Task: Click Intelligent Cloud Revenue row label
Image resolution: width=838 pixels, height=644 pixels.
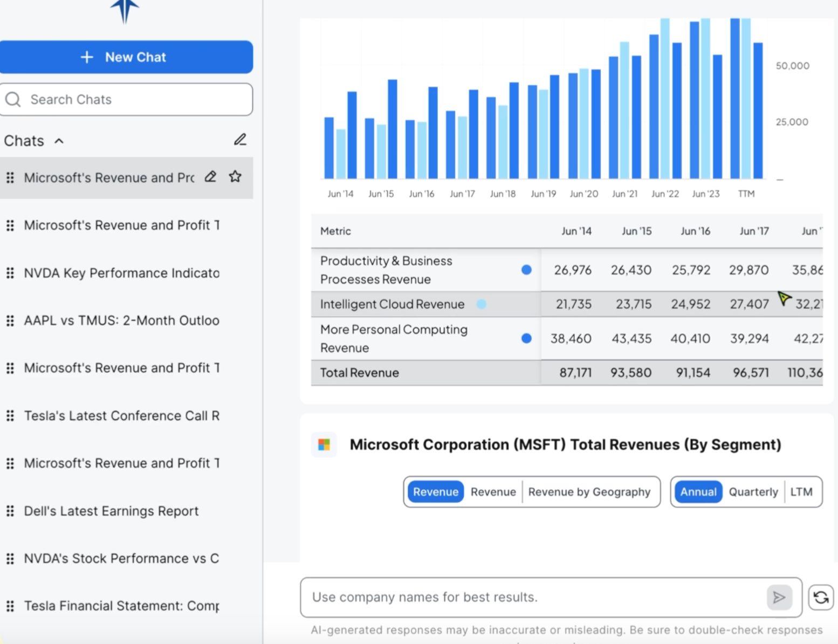Action: pyautogui.click(x=392, y=304)
